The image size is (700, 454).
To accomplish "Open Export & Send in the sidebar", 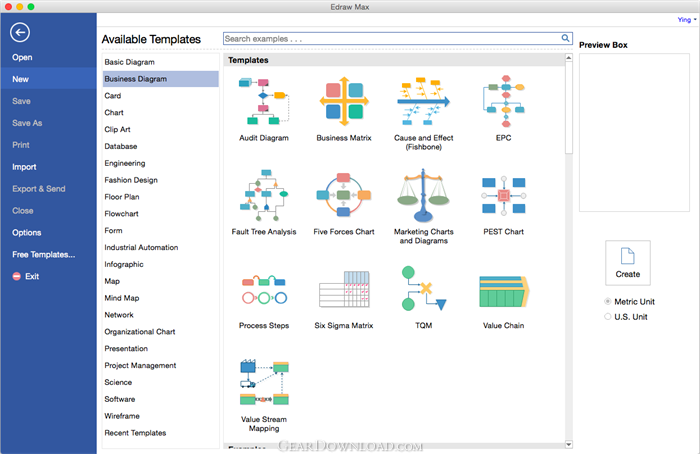I will click(39, 188).
